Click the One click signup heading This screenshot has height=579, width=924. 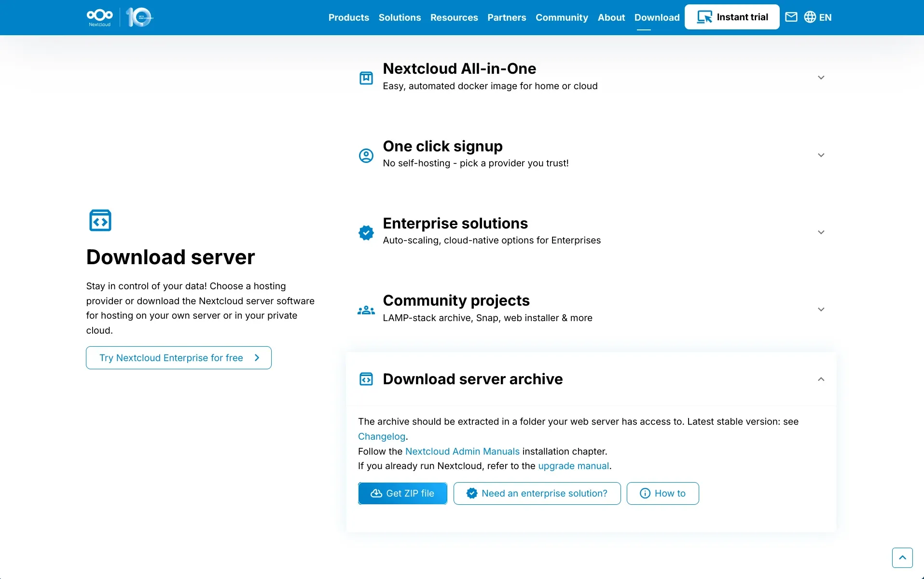442,146
